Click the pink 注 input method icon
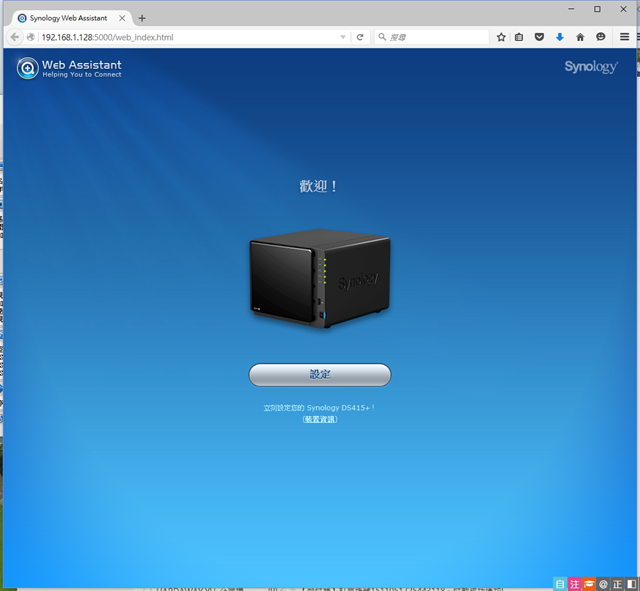Image resolution: width=640 pixels, height=591 pixels. tap(575, 584)
